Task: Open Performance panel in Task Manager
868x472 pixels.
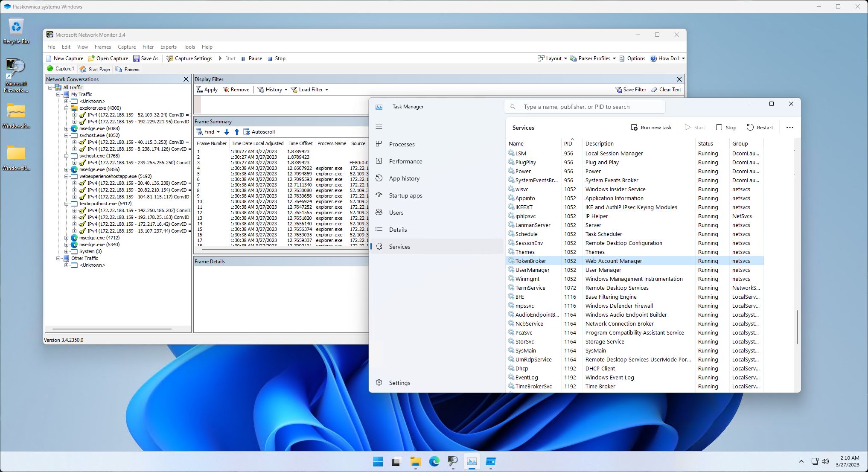Action: [405, 161]
